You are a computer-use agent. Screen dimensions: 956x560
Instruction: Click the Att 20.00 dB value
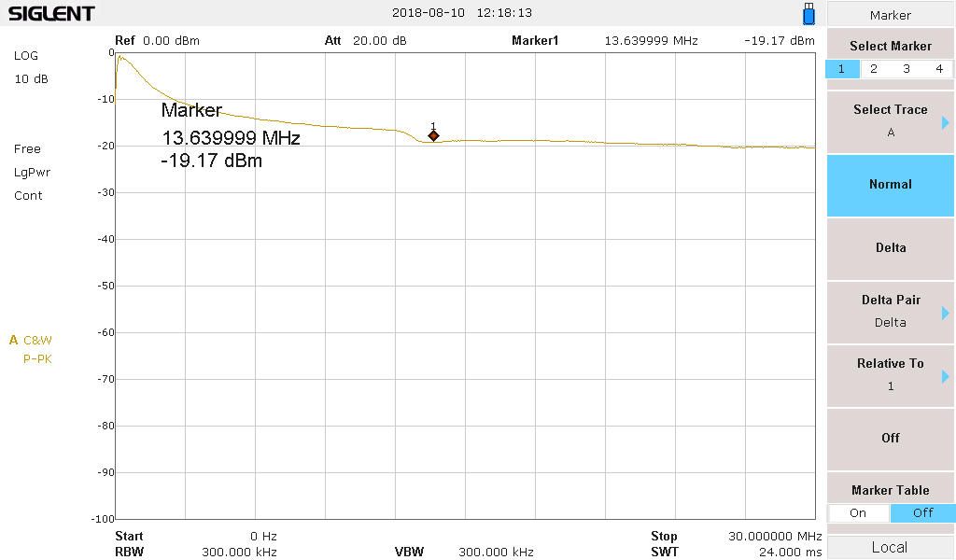[x=380, y=41]
